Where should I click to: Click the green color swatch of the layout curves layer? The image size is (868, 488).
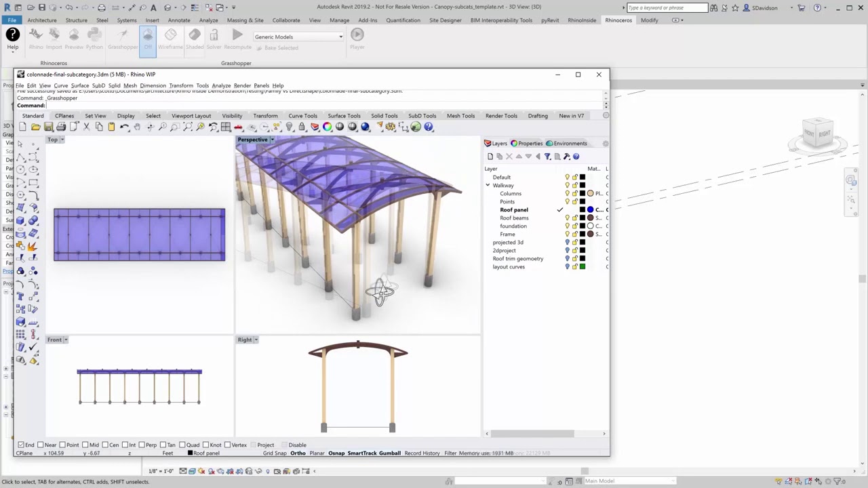coord(582,267)
